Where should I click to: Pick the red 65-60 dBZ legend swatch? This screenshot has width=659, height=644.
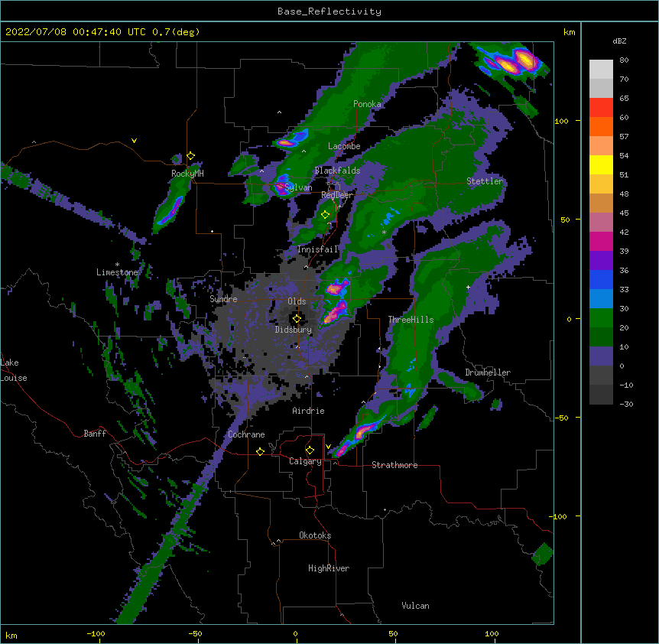click(601, 108)
